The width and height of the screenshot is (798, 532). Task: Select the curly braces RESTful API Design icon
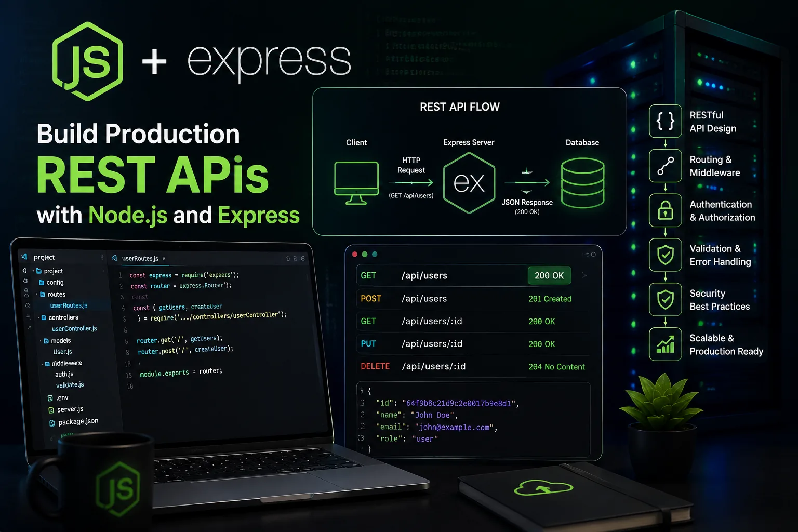(666, 121)
